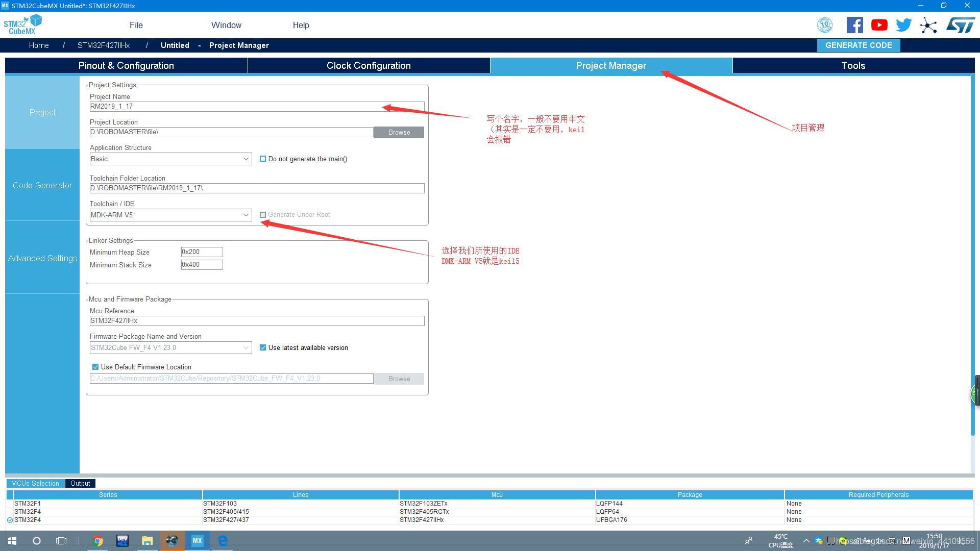This screenshot has height=551, width=980.
Task: Click the ST logo icon
Action: click(x=961, y=25)
